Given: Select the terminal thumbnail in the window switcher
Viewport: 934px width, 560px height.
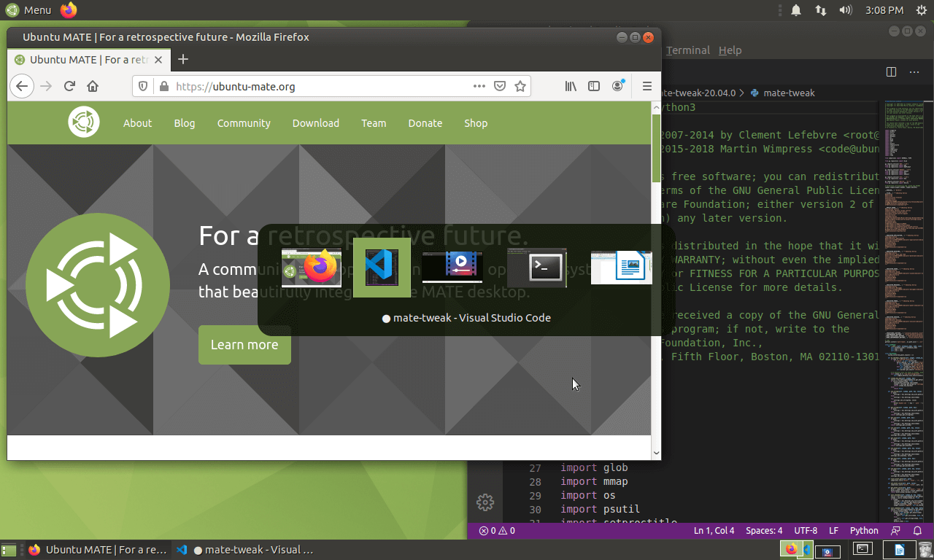Looking at the screenshot, I should (537, 268).
